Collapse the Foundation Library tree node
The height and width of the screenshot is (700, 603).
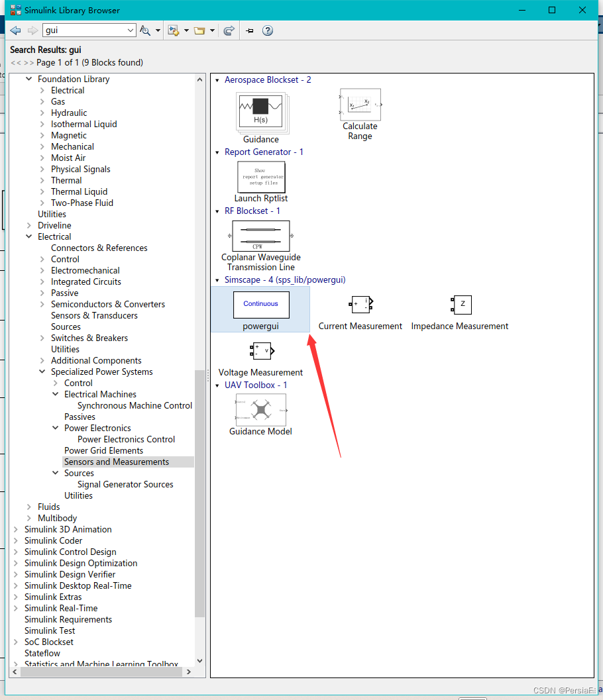29,79
